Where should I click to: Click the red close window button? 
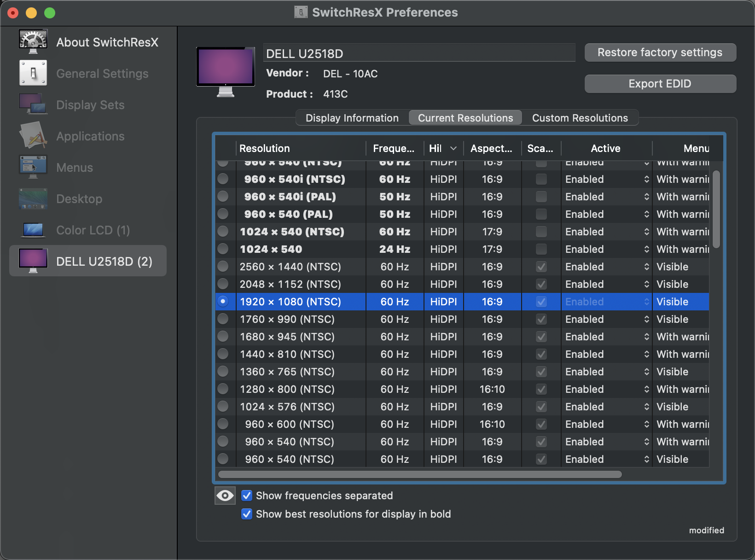[x=13, y=13]
